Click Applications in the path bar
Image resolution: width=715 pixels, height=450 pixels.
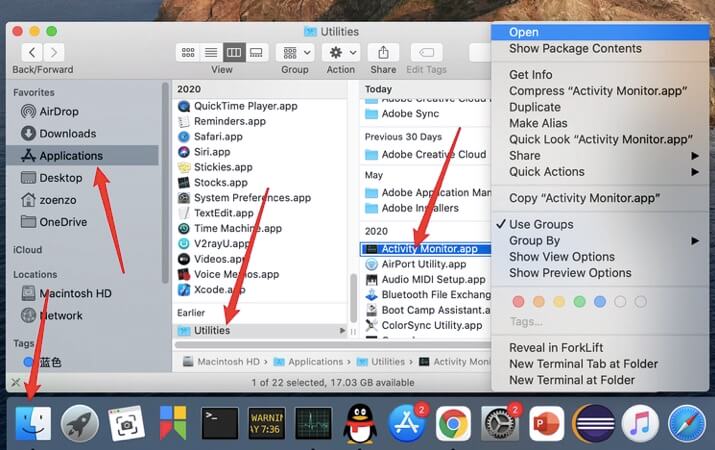(x=309, y=362)
